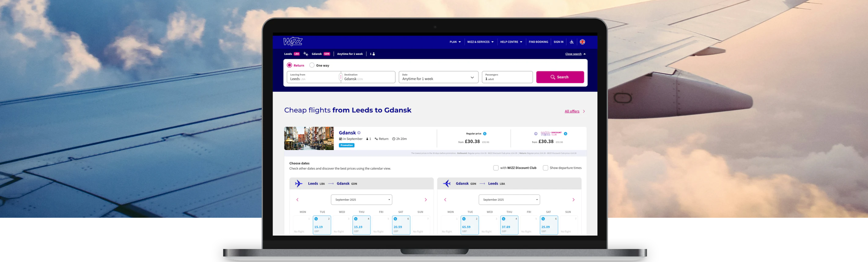The image size is (868, 262).
Task: Click the WIZZ Discount Club logo
Action: (551, 134)
